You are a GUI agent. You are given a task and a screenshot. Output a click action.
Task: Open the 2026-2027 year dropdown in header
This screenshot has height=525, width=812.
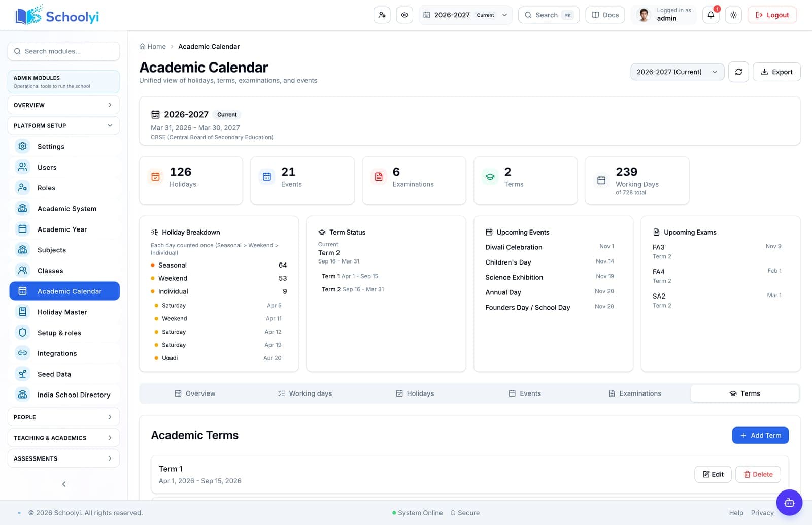(x=465, y=15)
